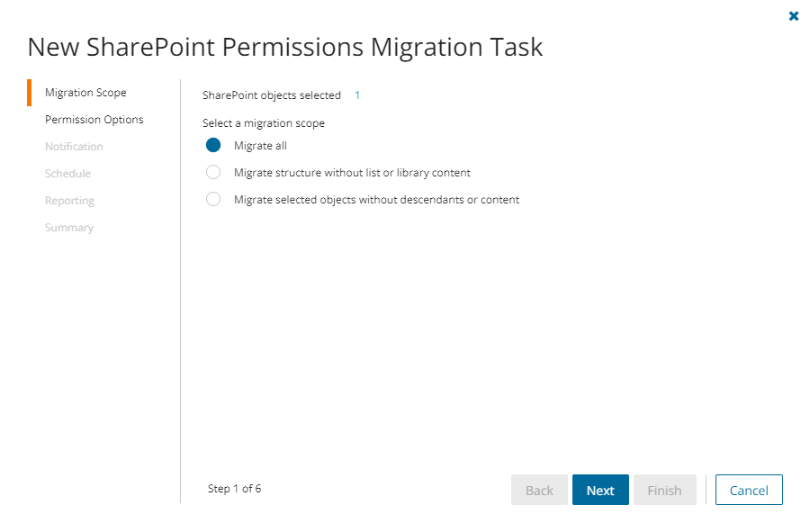Image resolution: width=810 pixels, height=532 pixels.
Task: Click the Step 1 of 6 indicator
Action: pos(234,489)
